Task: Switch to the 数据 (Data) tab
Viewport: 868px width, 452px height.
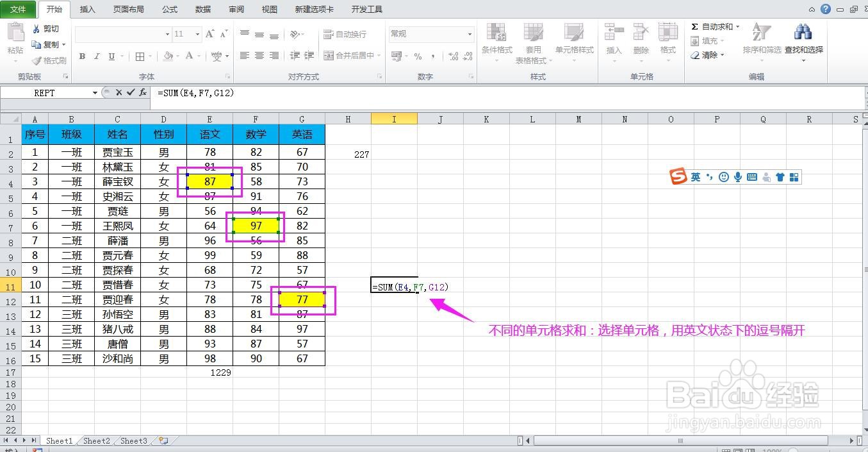Action: tap(203, 10)
